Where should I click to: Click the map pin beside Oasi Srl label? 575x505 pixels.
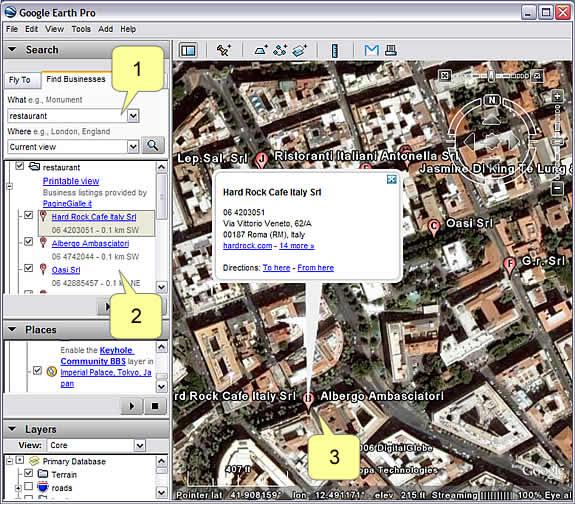point(434,227)
